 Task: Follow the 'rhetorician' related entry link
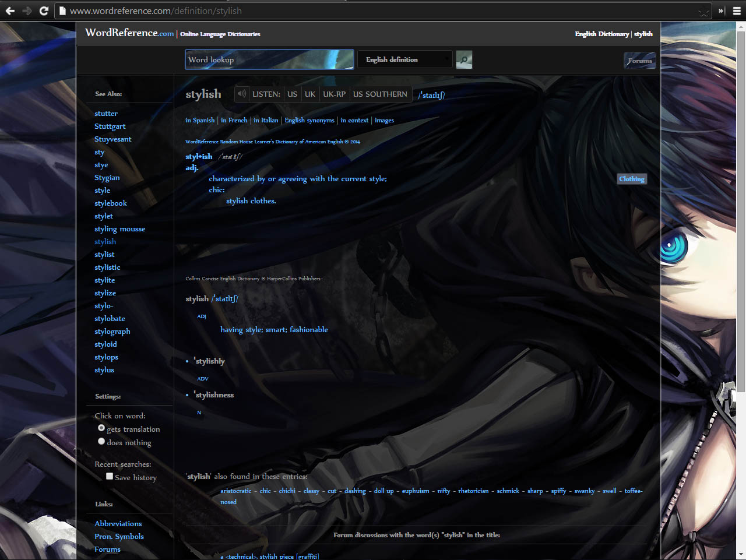click(473, 491)
